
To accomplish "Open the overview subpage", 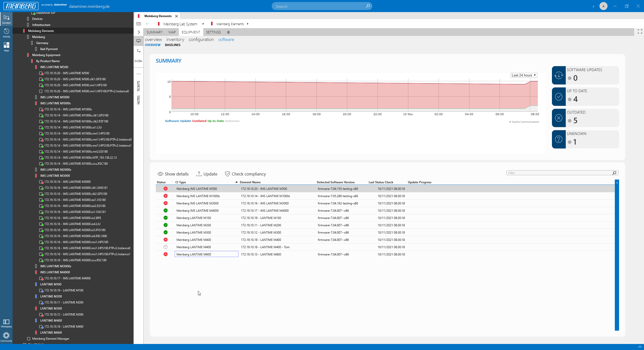I will (x=153, y=39).
